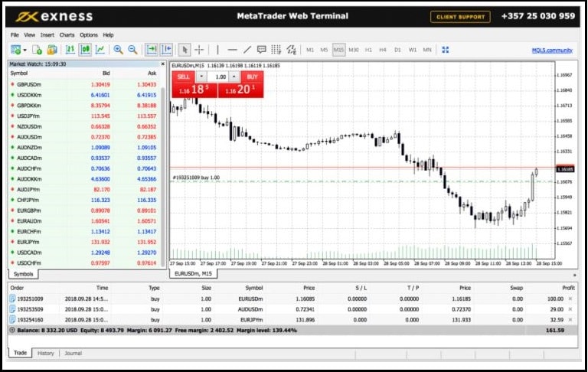Open the MQL5.community link
This screenshot has width=588, height=372.
click(x=552, y=50)
